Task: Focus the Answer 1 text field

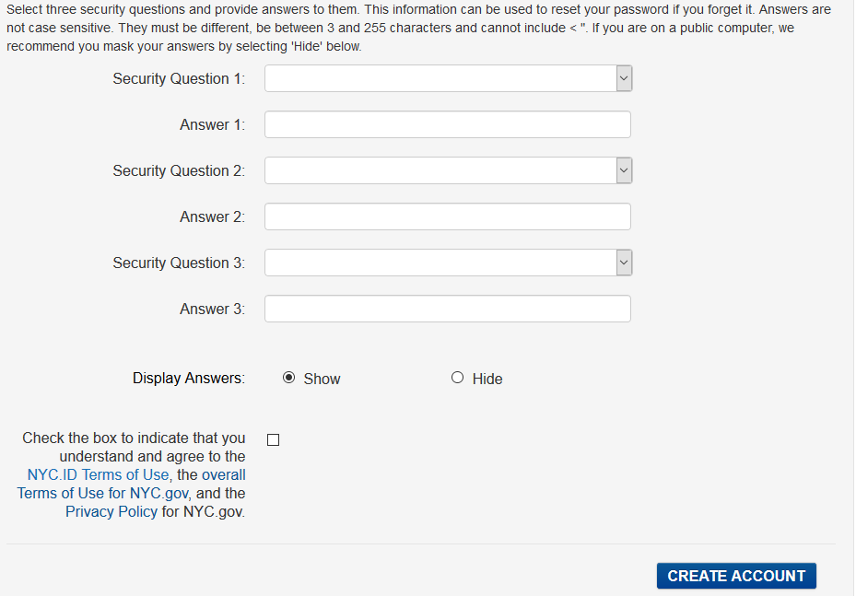Action: tap(447, 124)
